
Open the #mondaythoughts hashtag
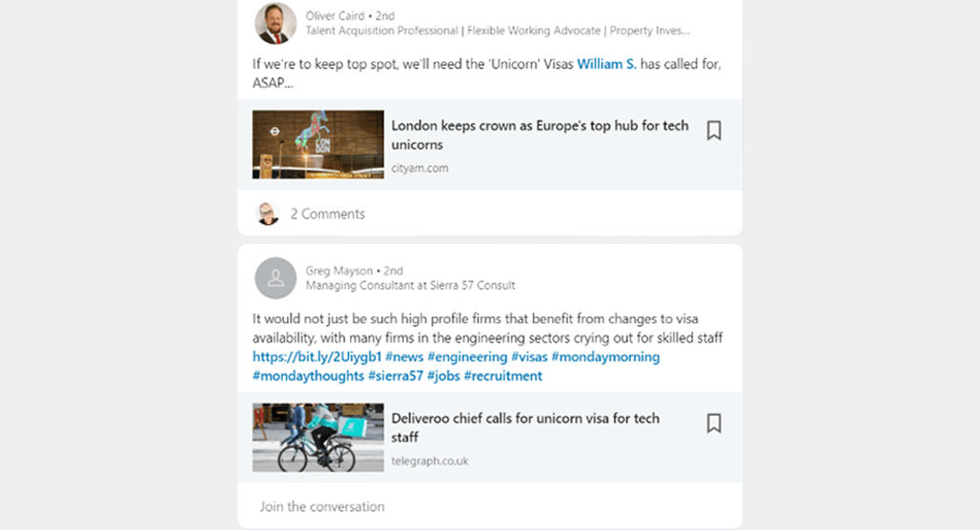pyautogui.click(x=308, y=376)
